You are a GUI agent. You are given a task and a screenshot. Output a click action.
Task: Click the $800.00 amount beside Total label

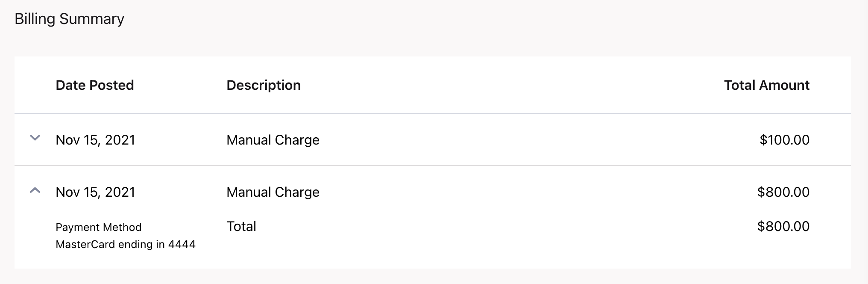tap(783, 226)
